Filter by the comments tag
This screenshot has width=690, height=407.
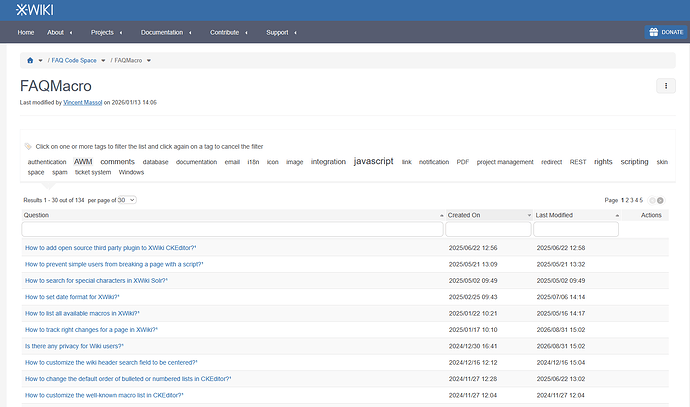(x=117, y=161)
